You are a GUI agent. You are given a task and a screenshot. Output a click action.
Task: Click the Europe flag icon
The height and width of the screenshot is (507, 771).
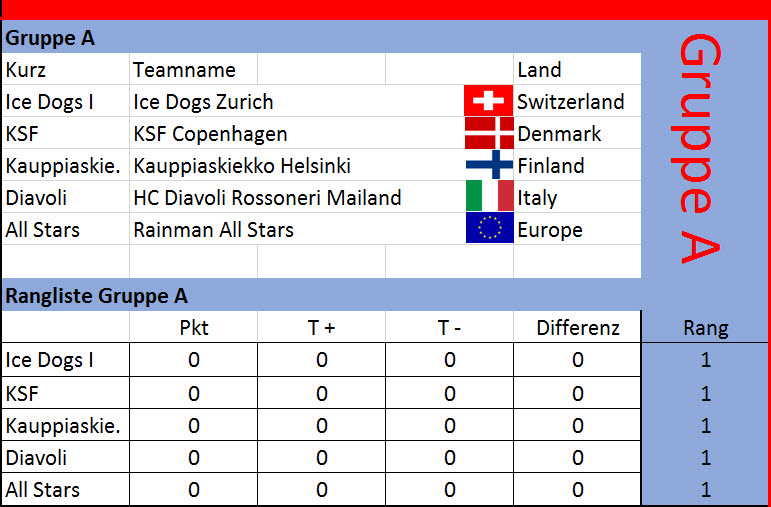coord(490,228)
